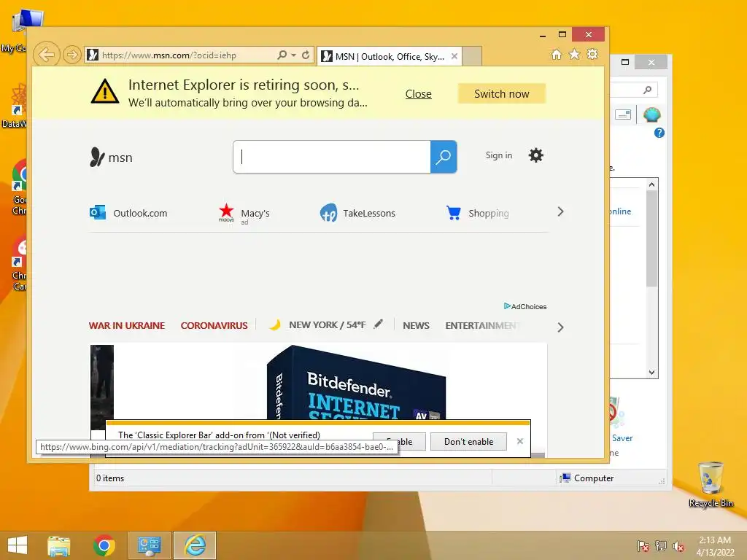
Task: Open the Shopping cart shortcut
Action: click(x=478, y=213)
